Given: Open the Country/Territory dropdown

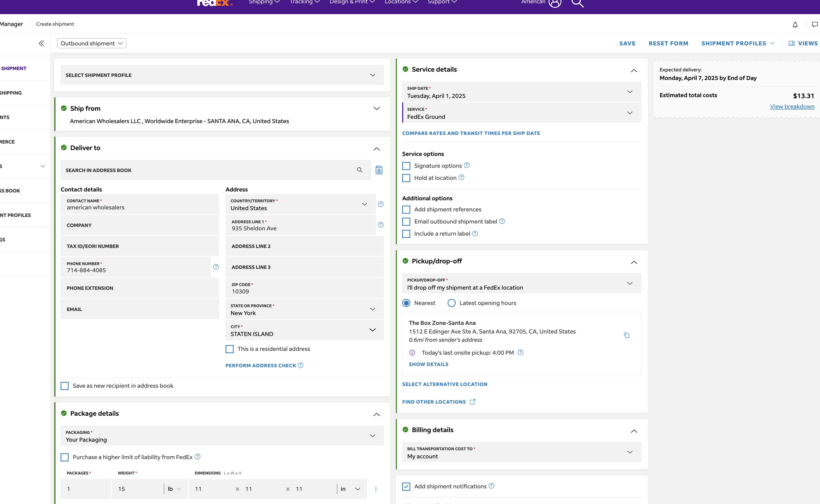Looking at the screenshot, I should click(x=301, y=204).
